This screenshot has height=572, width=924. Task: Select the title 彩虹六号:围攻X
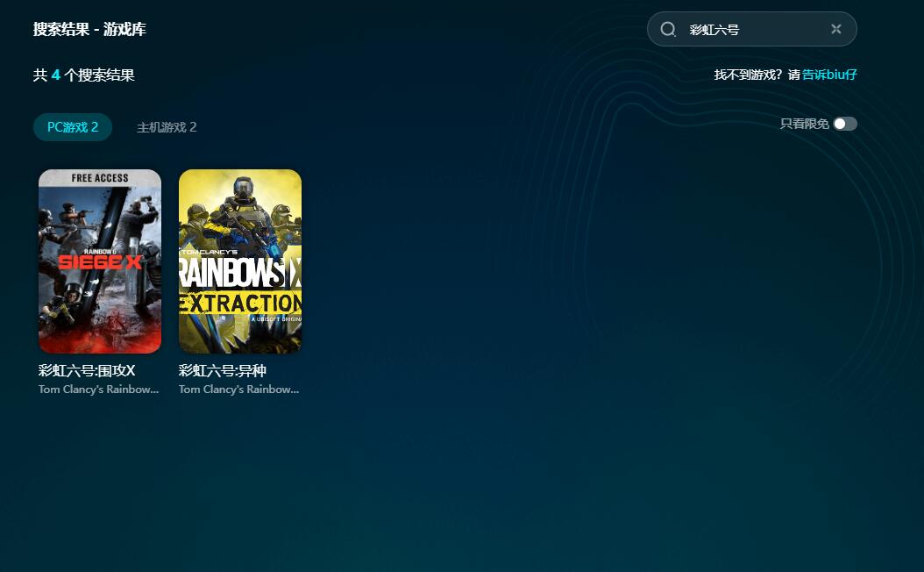(x=87, y=370)
